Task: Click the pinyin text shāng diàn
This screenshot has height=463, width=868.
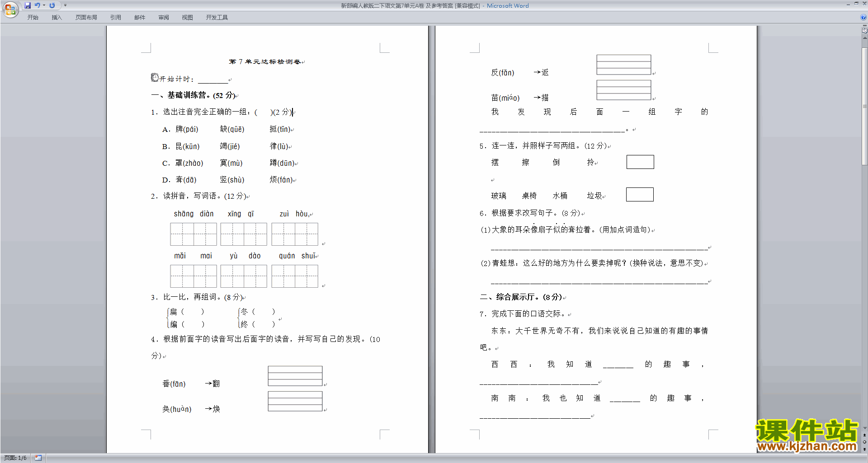Action: tap(193, 214)
